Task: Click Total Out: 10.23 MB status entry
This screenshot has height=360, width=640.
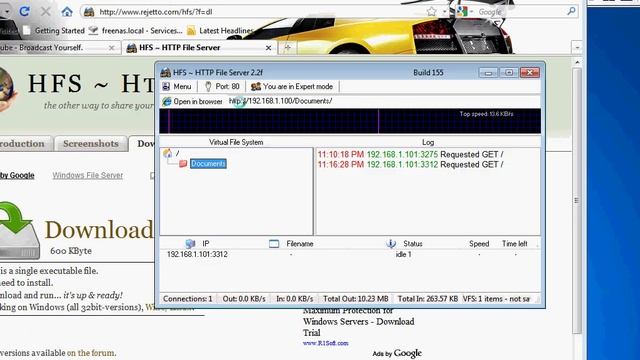Action: [356, 299]
